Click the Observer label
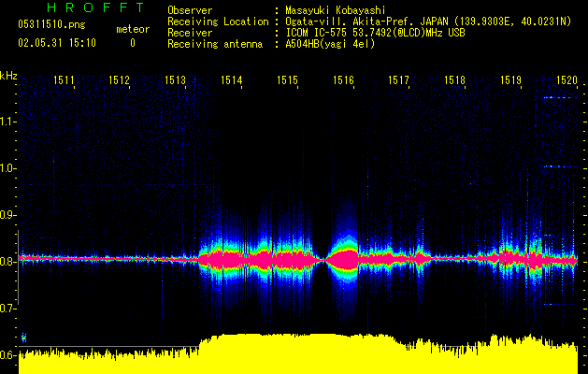This screenshot has height=374, width=588. [x=190, y=10]
